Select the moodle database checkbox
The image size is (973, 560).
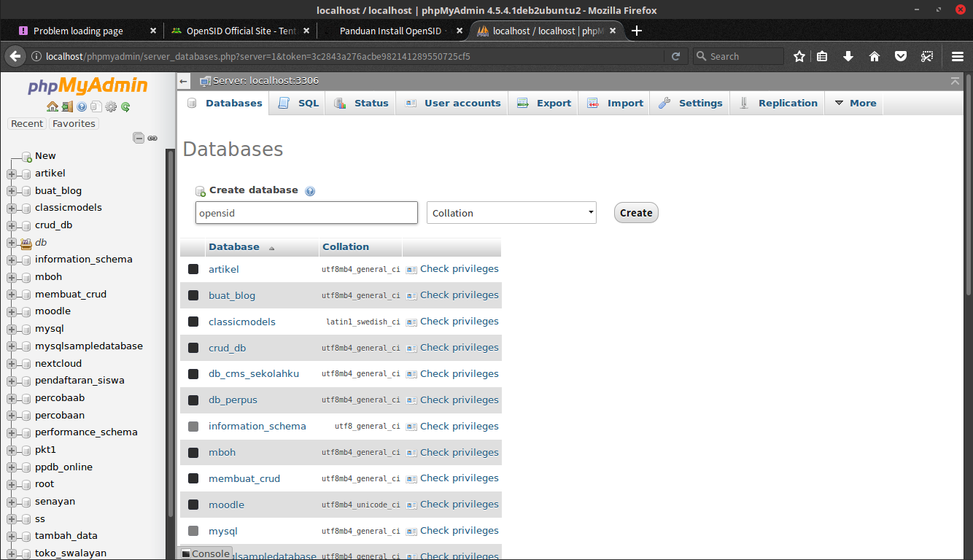193,504
